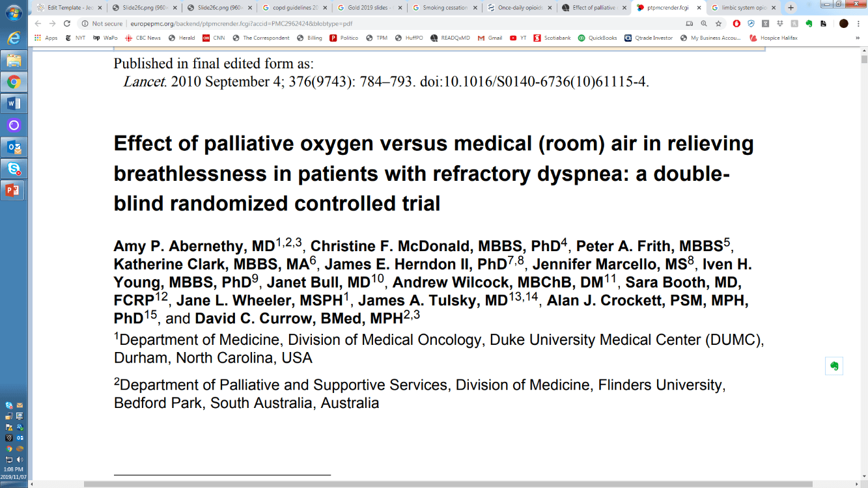This screenshot has width=868, height=488.
Task: Open the Evernote extension in the toolbar
Action: (x=809, y=23)
